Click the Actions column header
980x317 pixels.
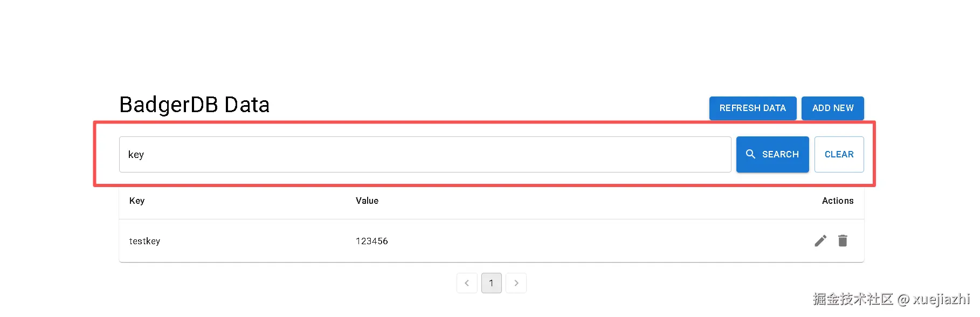click(837, 201)
